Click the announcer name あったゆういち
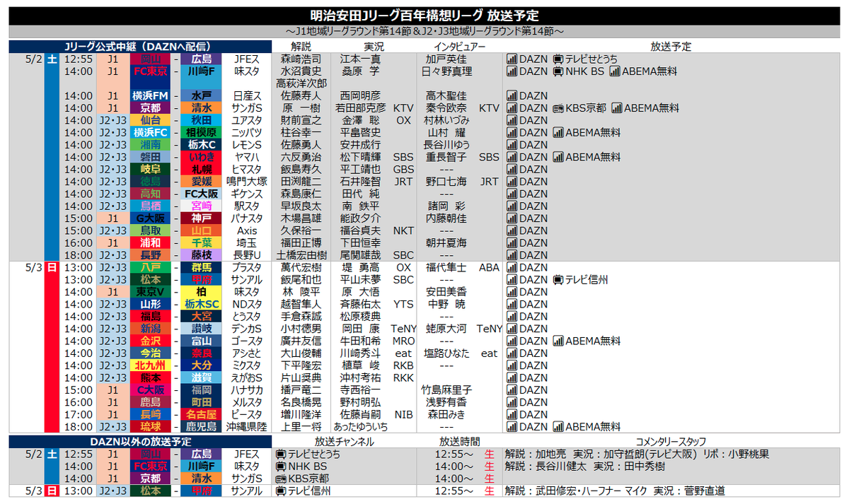The width and height of the screenshot is (849, 504). (x=360, y=427)
